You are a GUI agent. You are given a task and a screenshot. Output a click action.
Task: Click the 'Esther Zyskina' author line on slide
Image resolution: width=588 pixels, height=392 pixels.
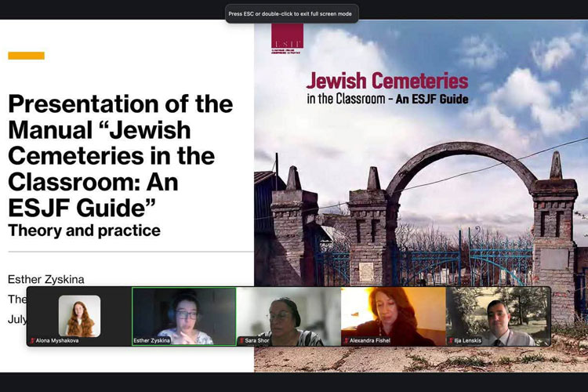click(x=46, y=279)
